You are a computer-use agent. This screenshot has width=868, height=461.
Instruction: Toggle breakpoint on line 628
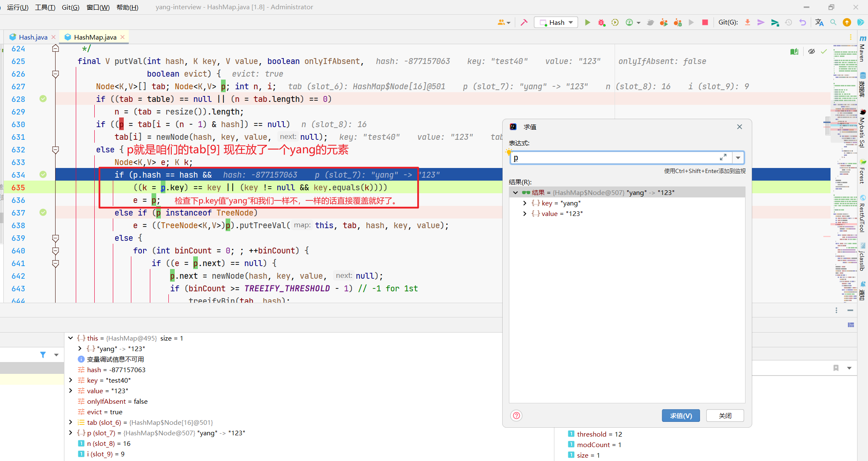(43, 99)
